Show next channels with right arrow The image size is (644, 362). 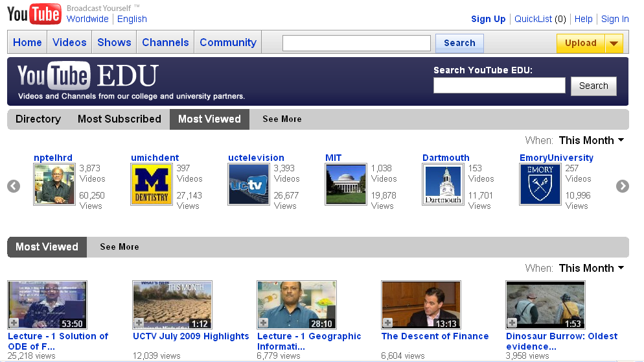622,186
